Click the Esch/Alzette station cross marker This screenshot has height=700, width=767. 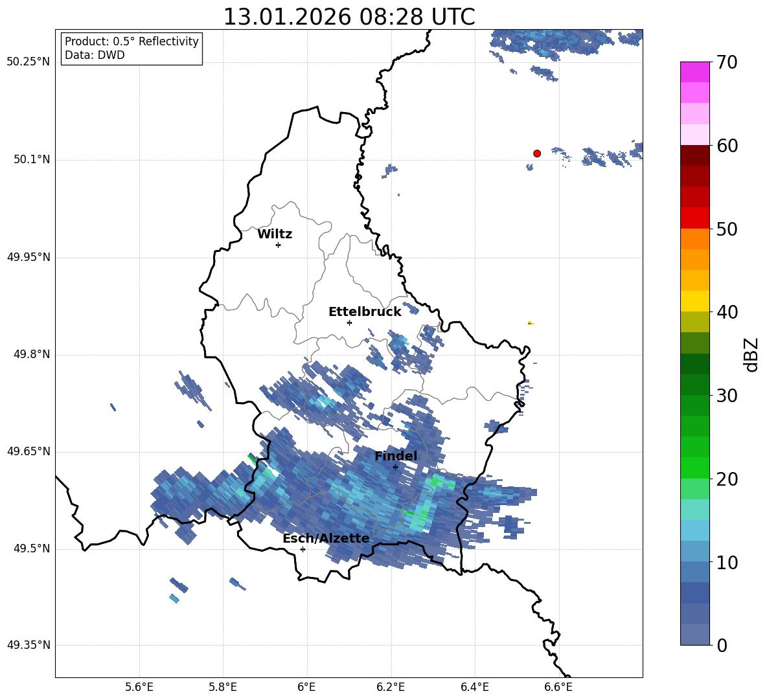303,549
